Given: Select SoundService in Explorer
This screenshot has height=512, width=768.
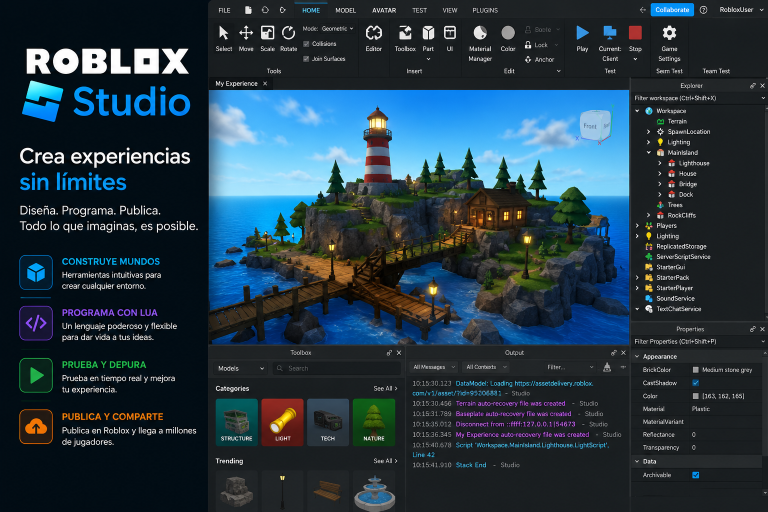Looking at the screenshot, I should click(675, 298).
